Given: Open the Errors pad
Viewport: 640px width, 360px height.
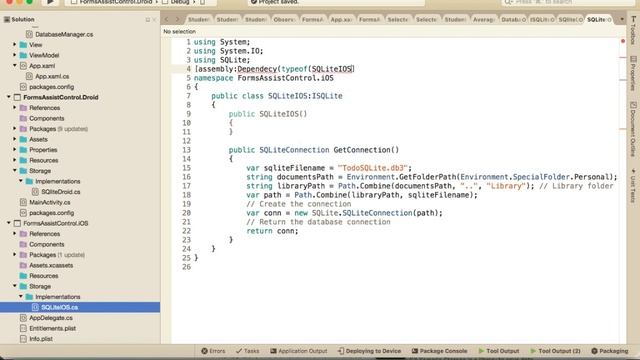Looking at the screenshot, I should pyautogui.click(x=213, y=351).
